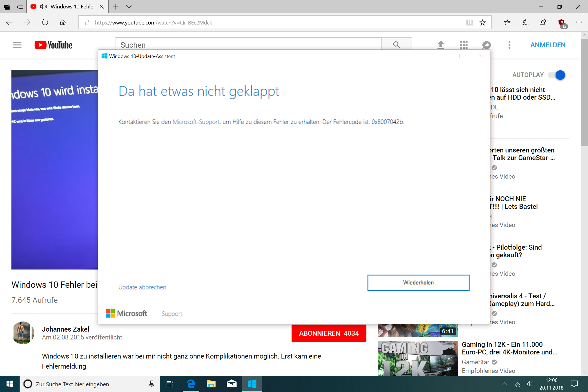Image resolution: width=588 pixels, height=392 pixels.
Task: Open the YouTube messages share icon
Action: 486,45
